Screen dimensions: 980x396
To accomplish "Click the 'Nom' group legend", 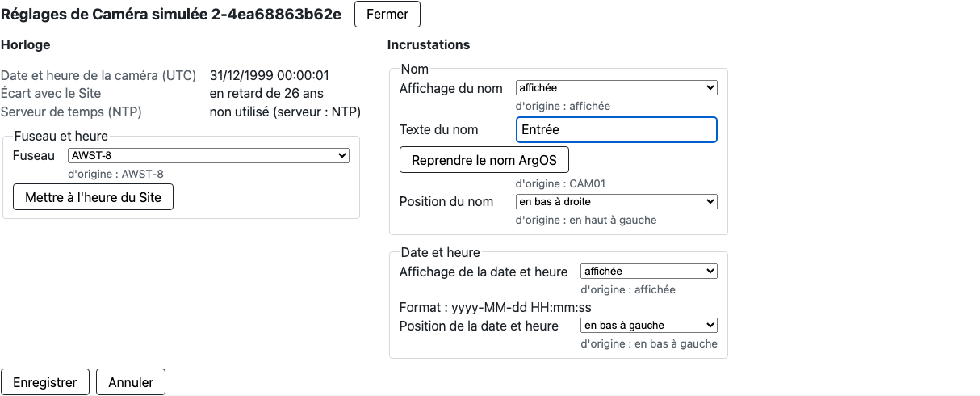I will 415,69.
